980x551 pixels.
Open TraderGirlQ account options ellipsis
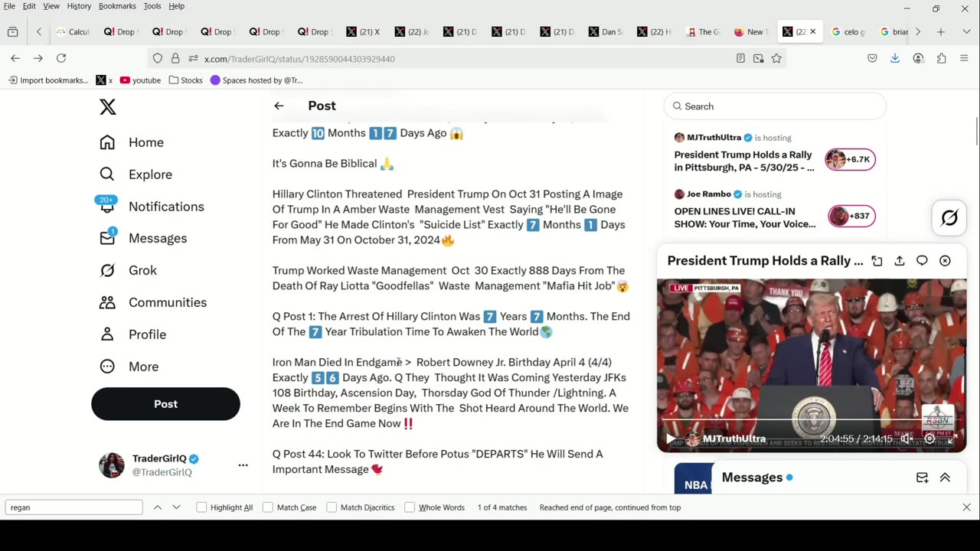(x=243, y=465)
